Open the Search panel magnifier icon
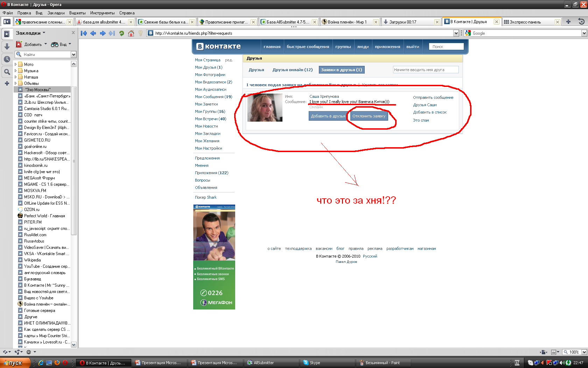 7,72
